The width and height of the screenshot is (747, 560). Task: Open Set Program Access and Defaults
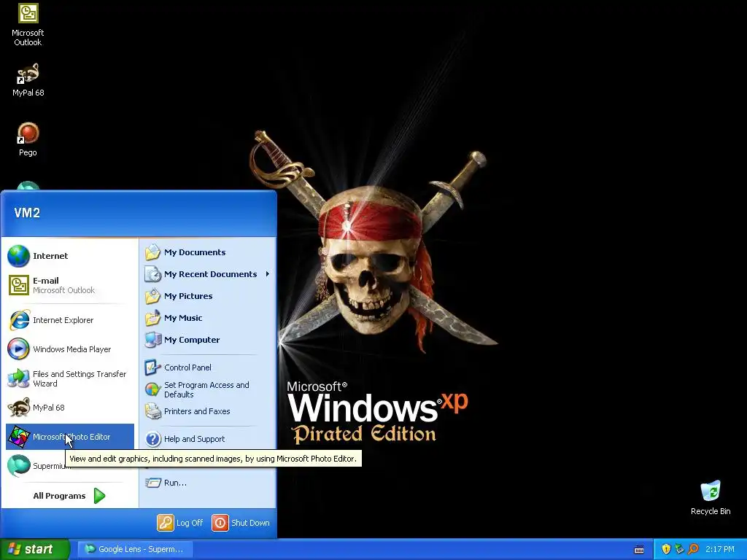point(208,389)
